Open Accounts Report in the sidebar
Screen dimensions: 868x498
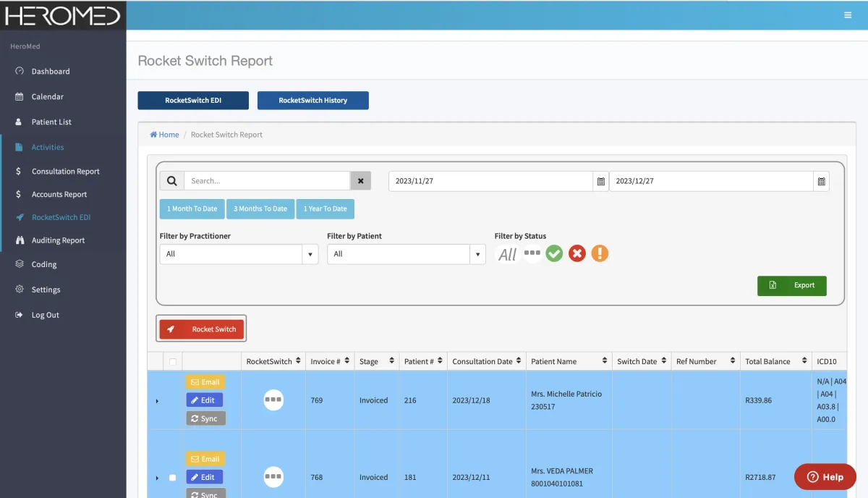59,195
